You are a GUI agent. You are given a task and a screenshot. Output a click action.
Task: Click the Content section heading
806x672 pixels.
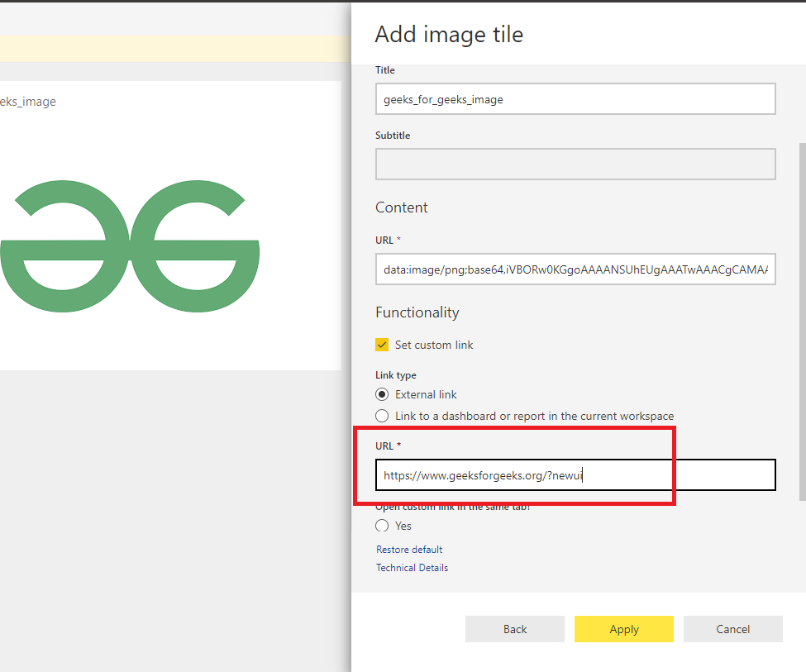point(402,207)
